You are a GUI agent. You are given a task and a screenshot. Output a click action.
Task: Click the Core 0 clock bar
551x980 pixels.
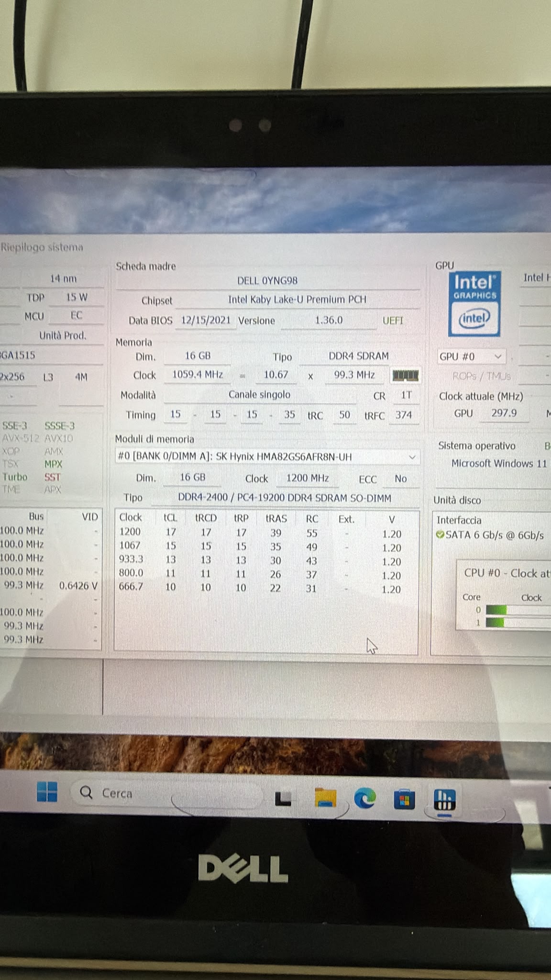click(x=518, y=610)
